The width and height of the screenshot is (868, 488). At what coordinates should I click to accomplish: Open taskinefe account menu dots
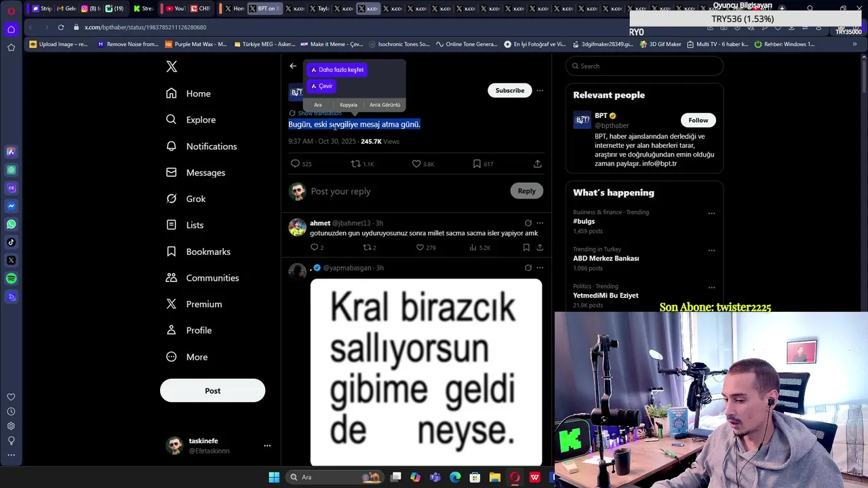coord(267,445)
